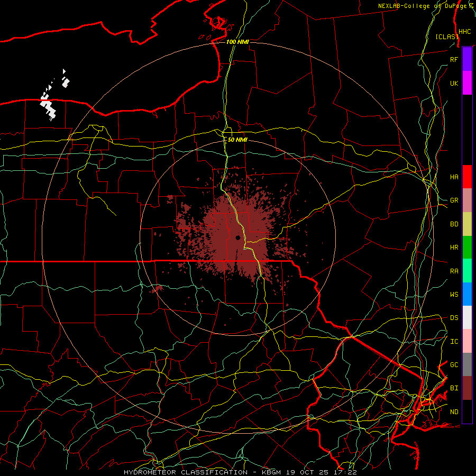Click the red HA legend color swatch

(467, 177)
